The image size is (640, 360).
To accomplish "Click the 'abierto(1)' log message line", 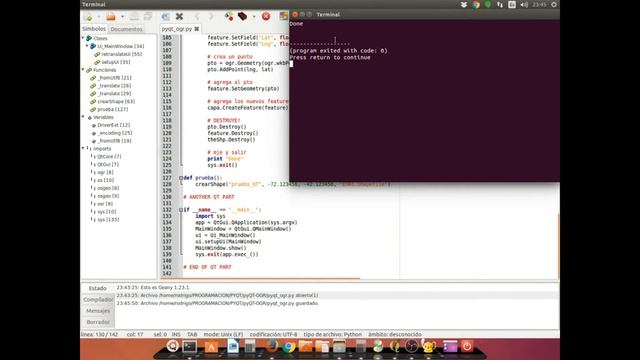I will [217, 295].
